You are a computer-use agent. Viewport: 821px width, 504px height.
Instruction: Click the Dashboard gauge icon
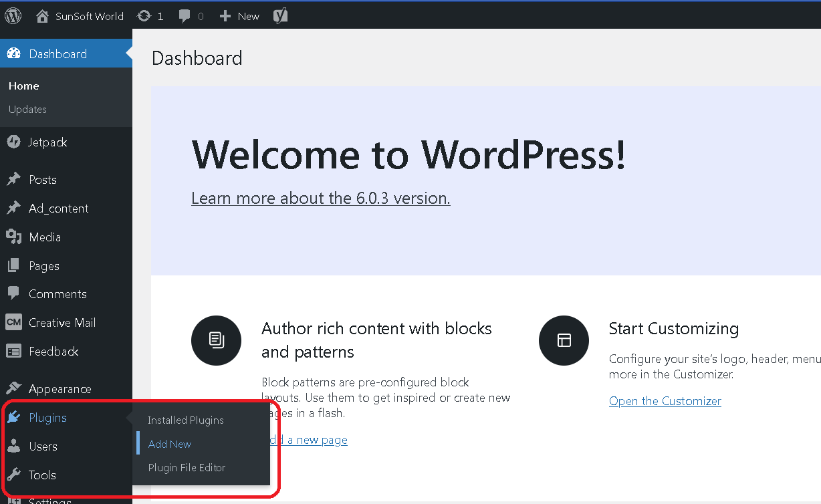coord(13,54)
